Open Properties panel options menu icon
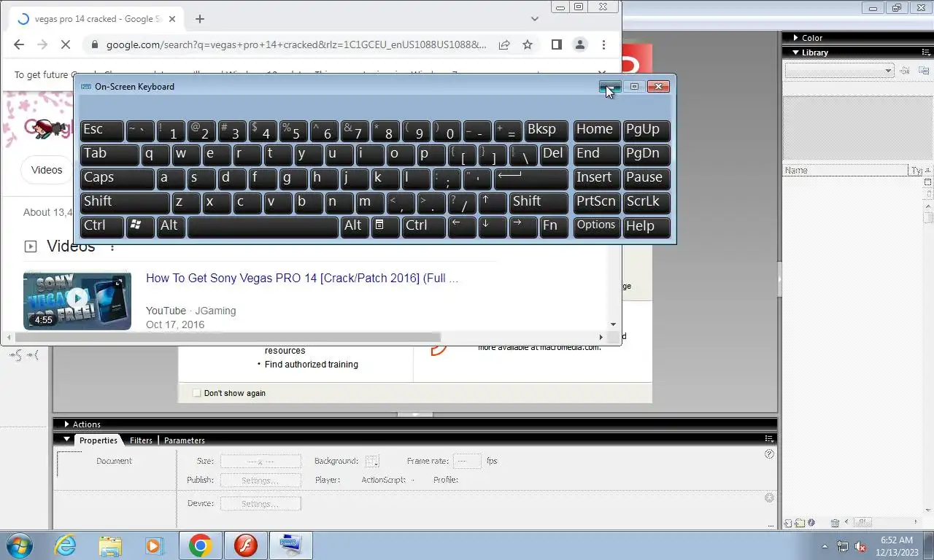The image size is (934, 560). [769, 439]
